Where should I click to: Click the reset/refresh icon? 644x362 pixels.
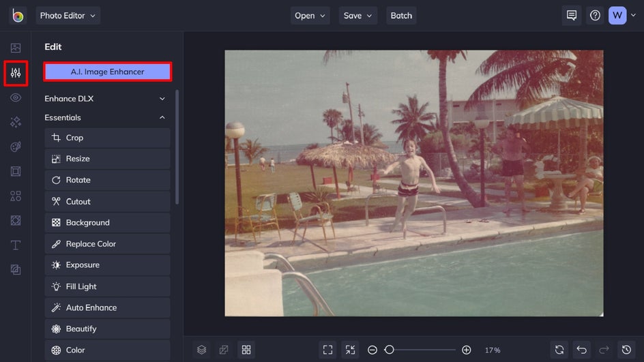pos(559,350)
